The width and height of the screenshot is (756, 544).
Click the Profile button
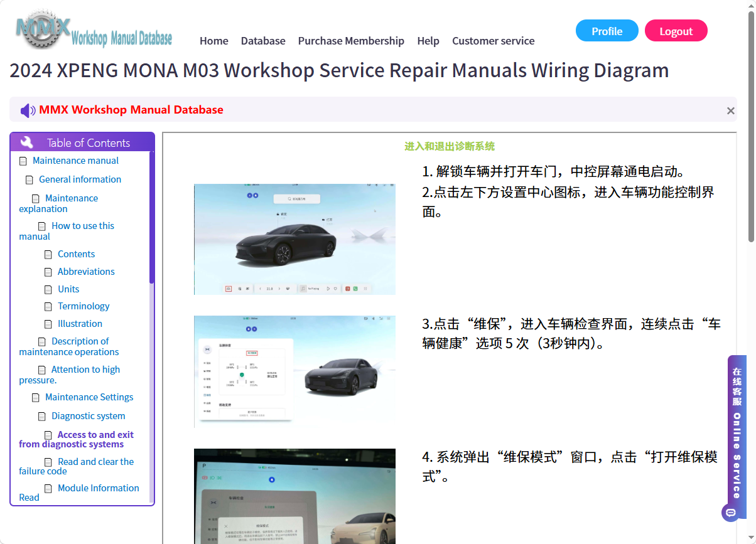607,31
